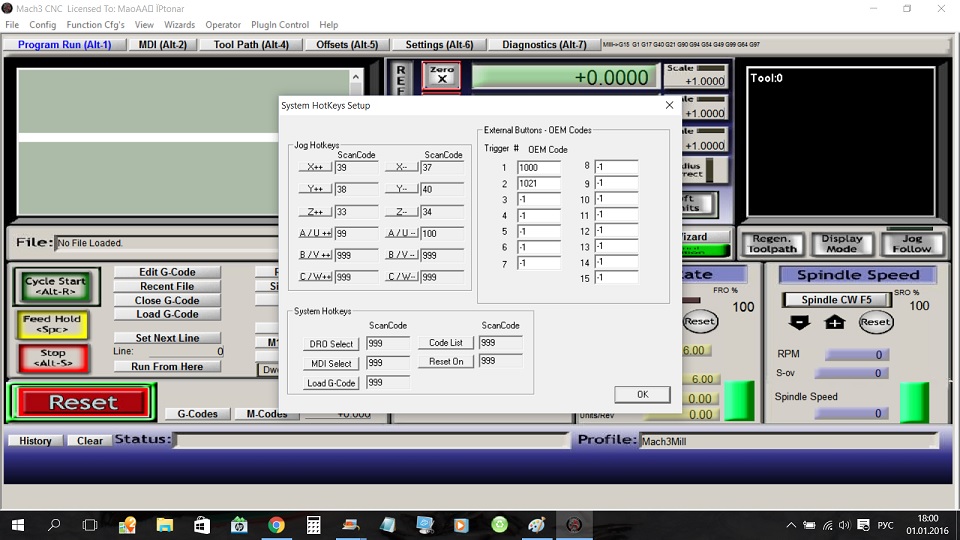
Task: Click the big Reset button
Action: (83, 402)
